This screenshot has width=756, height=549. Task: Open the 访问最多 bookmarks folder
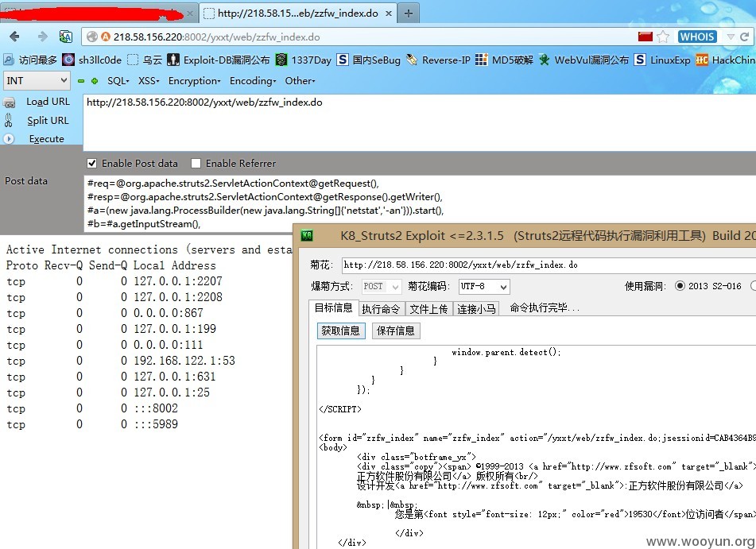(x=30, y=60)
